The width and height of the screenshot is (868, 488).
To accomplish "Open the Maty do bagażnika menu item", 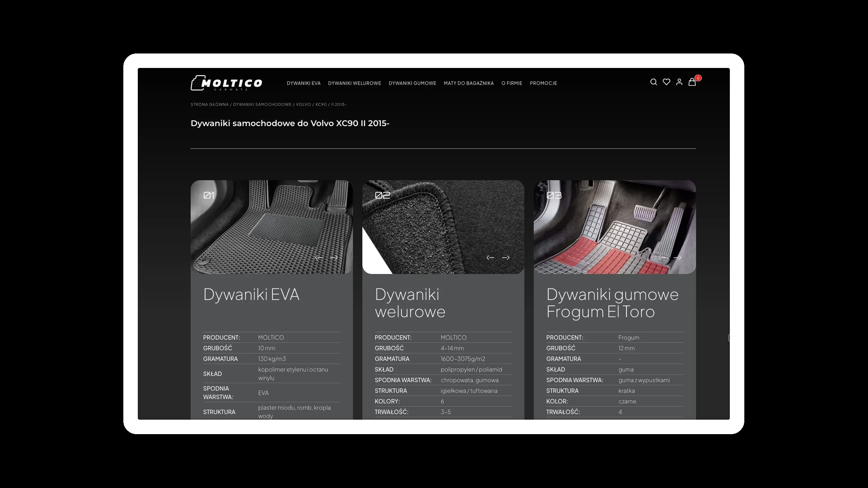I will 469,83.
